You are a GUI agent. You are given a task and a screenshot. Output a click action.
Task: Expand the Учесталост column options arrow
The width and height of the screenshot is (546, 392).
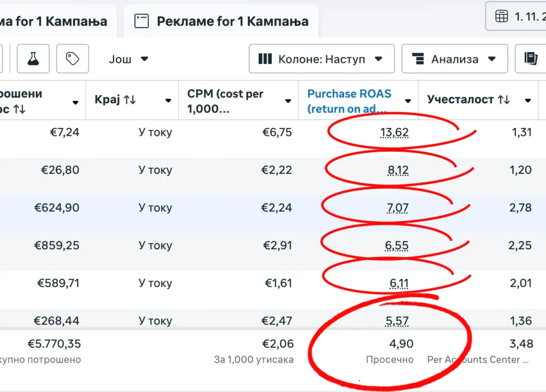528,101
